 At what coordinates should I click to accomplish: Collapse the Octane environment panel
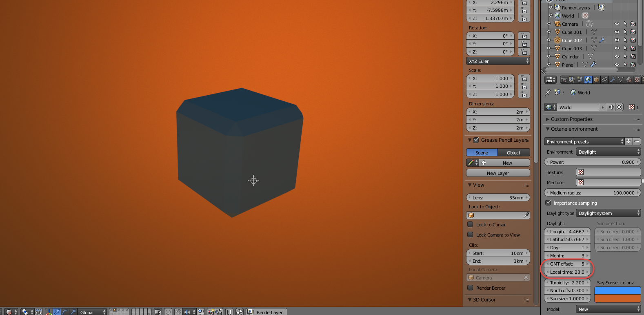[548, 129]
